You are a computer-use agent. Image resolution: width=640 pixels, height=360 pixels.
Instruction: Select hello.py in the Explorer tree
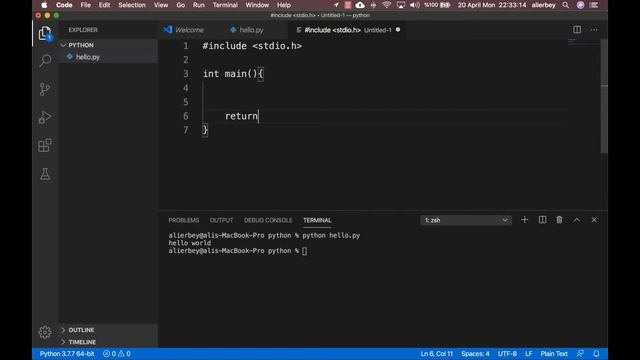pyautogui.click(x=108, y=57)
